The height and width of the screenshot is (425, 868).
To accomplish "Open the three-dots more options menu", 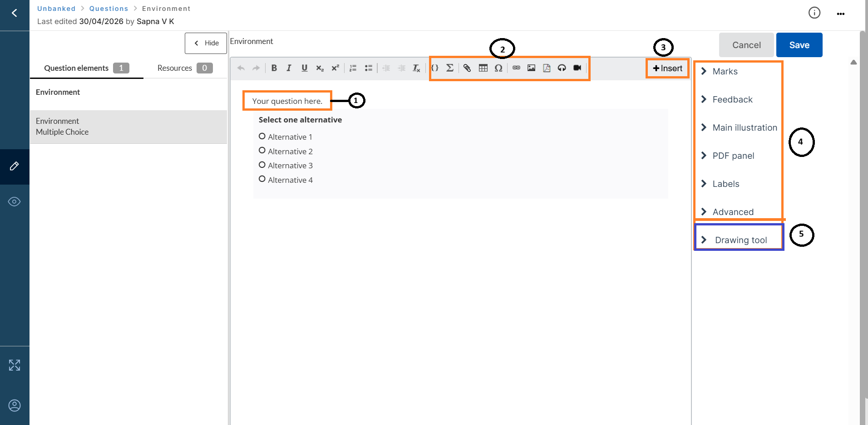I will [x=841, y=14].
